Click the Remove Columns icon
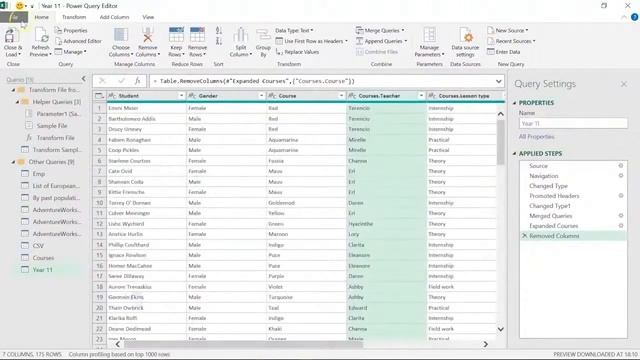The image size is (640, 360). pos(147,36)
